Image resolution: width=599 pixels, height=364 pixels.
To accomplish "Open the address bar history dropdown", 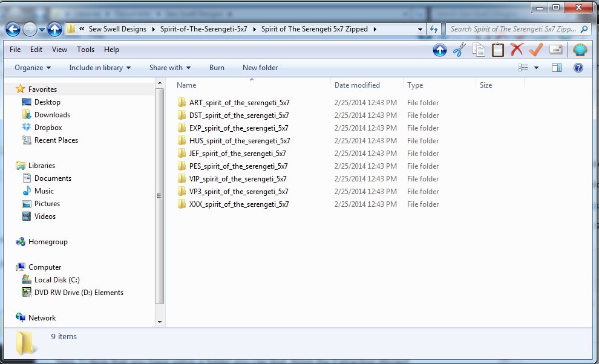I will pos(420,30).
